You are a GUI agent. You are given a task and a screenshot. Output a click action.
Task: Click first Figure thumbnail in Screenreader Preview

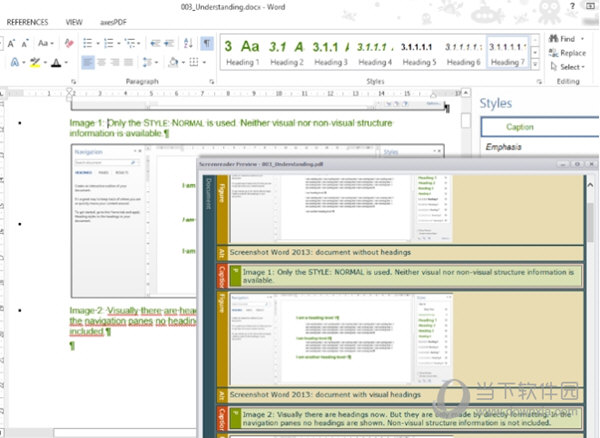[x=341, y=209]
